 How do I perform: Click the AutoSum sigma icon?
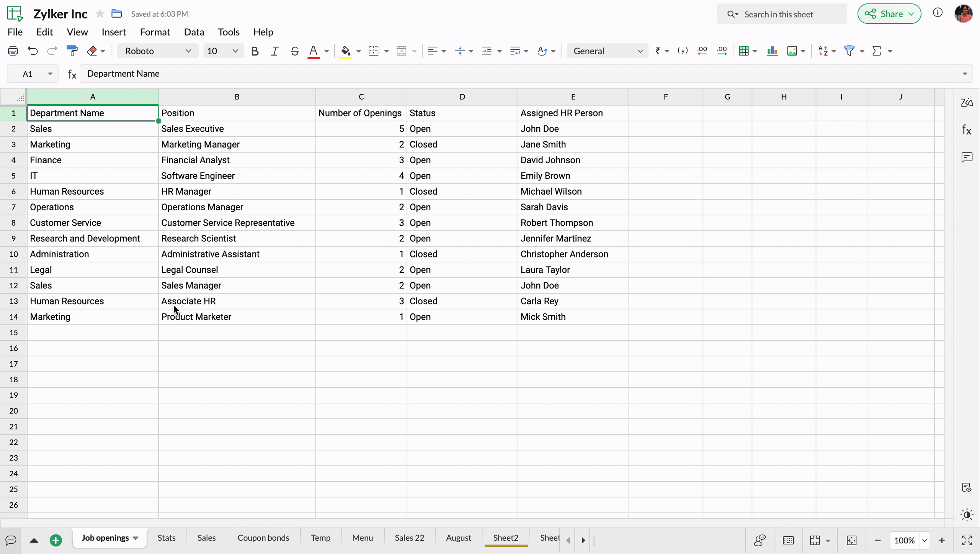pos(876,51)
